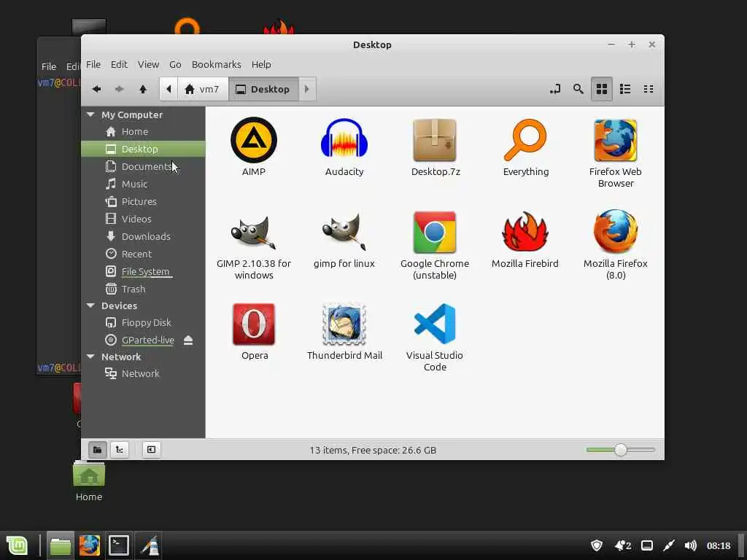Viewport: 747px width, 560px height.
Task: Open Floppy Disk device
Action: coord(143,322)
